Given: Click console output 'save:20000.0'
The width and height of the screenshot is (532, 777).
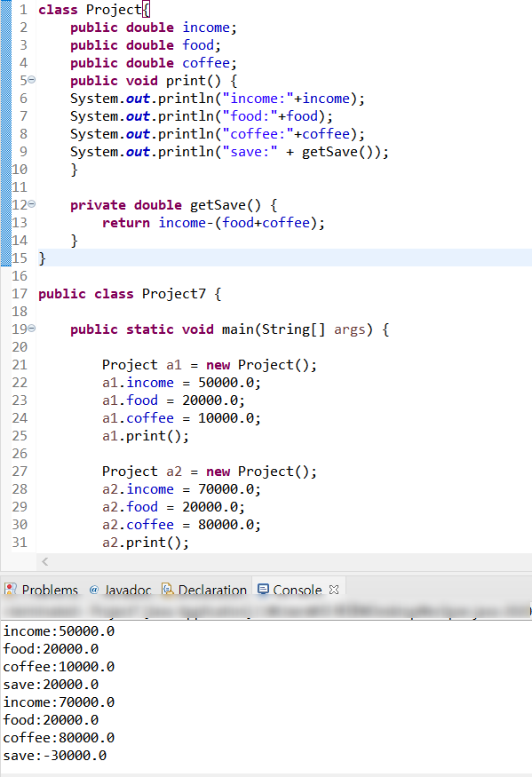Looking at the screenshot, I should (51, 685).
